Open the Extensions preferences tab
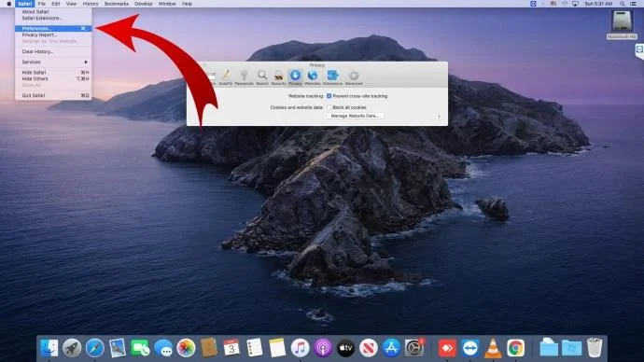Image resolution: width=644 pixels, height=362 pixels. click(332, 77)
